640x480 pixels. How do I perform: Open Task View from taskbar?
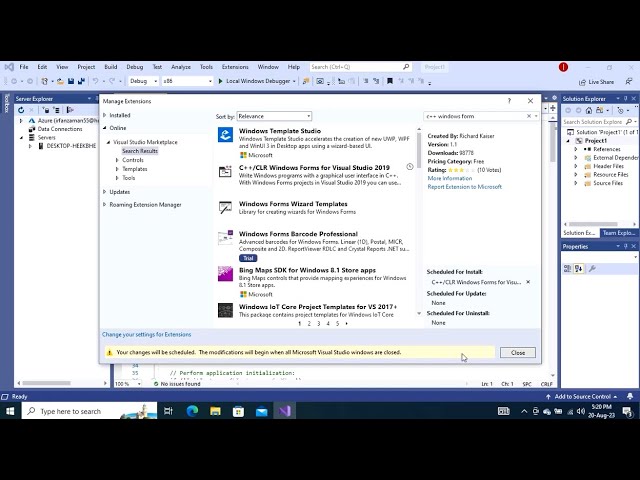coord(168,411)
